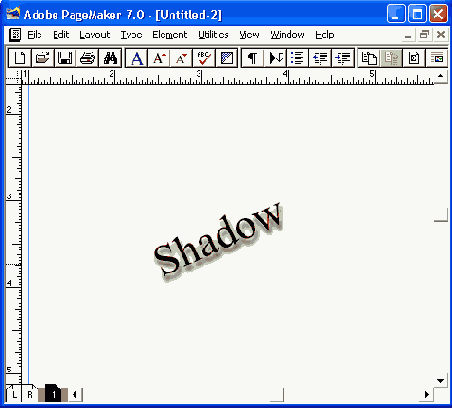Open the Element menu
The image size is (452, 408).
pos(170,35)
